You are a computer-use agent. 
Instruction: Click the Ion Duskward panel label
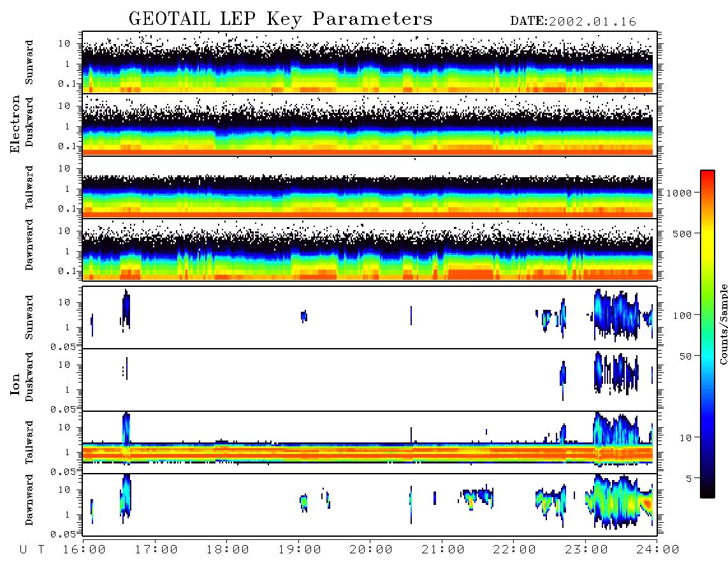[x=29, y=377]
